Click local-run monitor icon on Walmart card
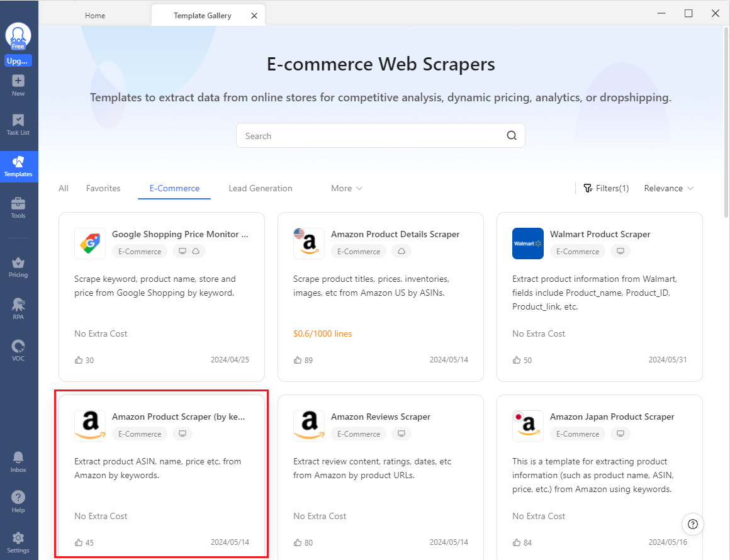The height and width of the screenshot is (560, 730). tap(620, 252)
